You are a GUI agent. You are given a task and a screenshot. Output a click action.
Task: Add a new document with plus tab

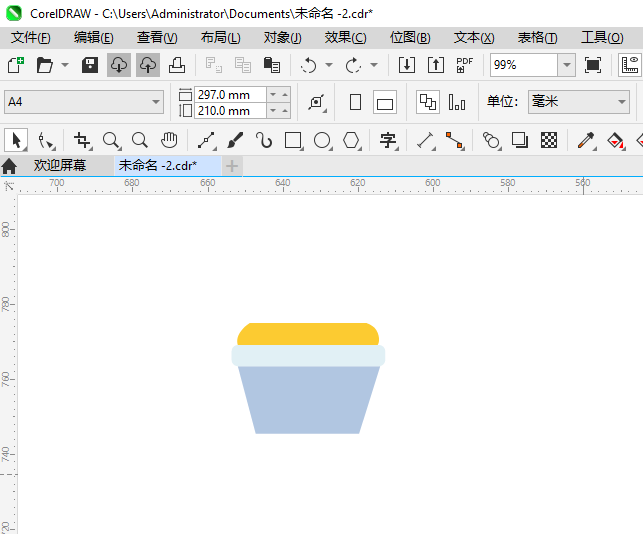[232, 166]
